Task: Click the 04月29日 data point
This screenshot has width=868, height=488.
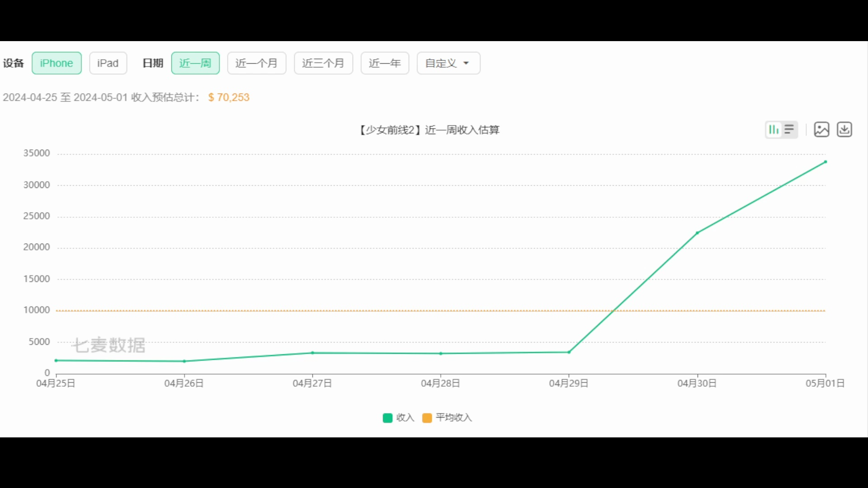Action: 569,352
